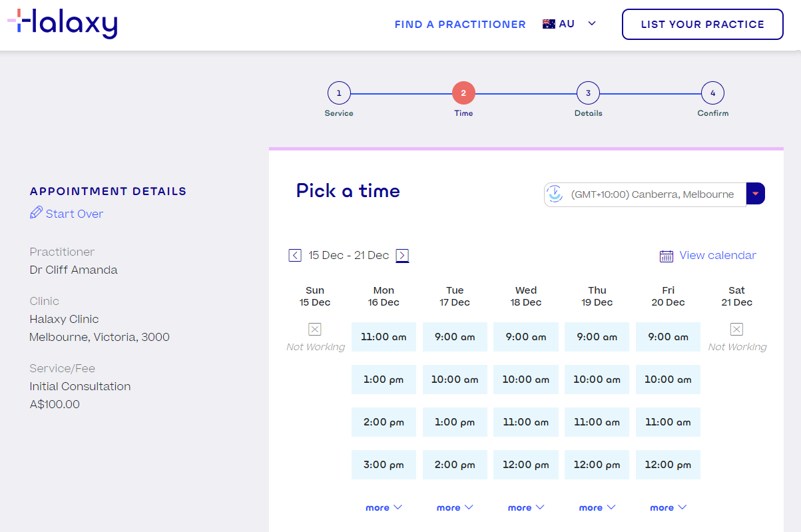This screenshot has width=801, height=532.
Task: Click the previous week arrow
Action: (294, 255)
